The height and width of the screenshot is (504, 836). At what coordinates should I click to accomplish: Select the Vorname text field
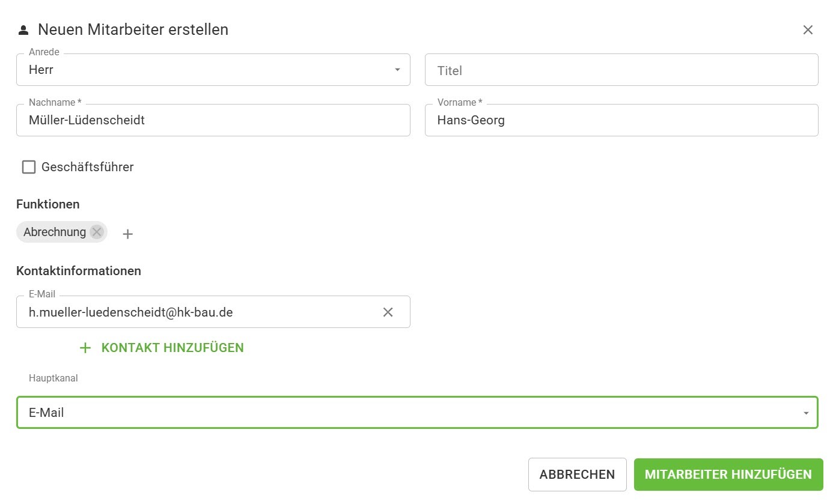click(x=621, y=120)
